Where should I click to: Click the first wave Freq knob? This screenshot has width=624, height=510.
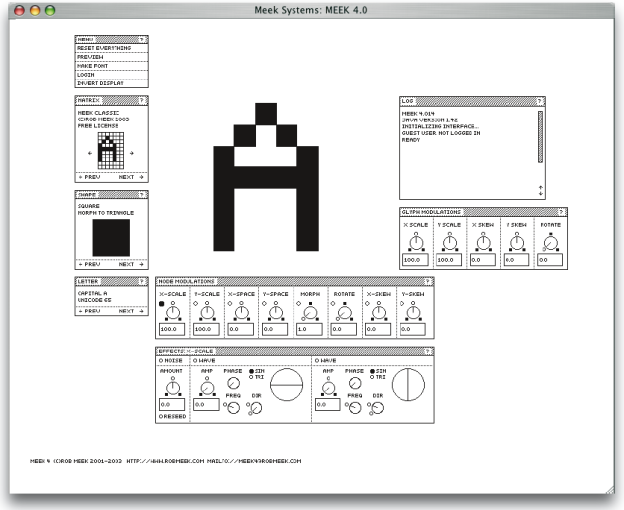coord(233,407)
